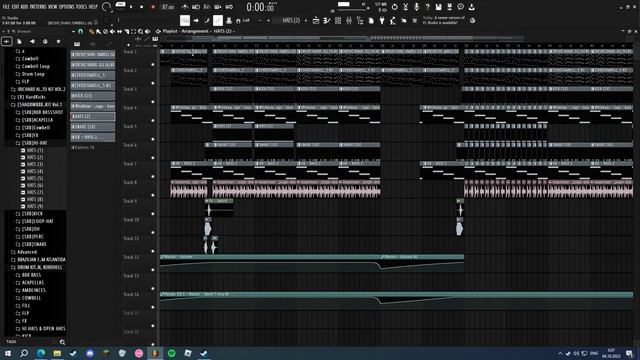Adjust the master volume slider

[x=351, y=10]
